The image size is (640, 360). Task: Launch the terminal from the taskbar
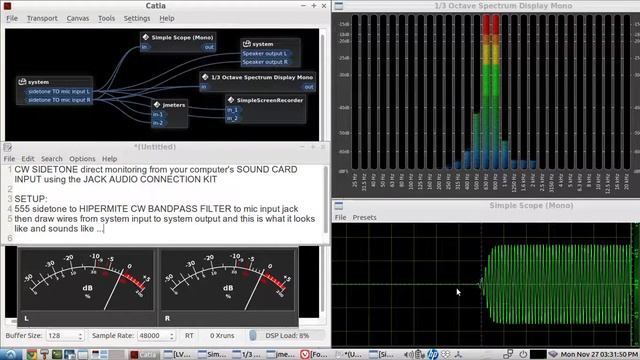[57, 354]
